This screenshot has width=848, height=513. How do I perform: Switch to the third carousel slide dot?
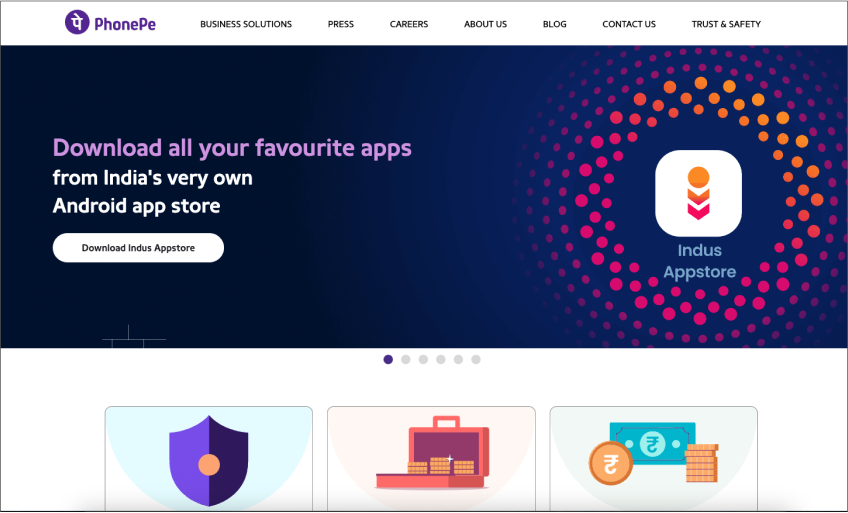tap(423, 359)
